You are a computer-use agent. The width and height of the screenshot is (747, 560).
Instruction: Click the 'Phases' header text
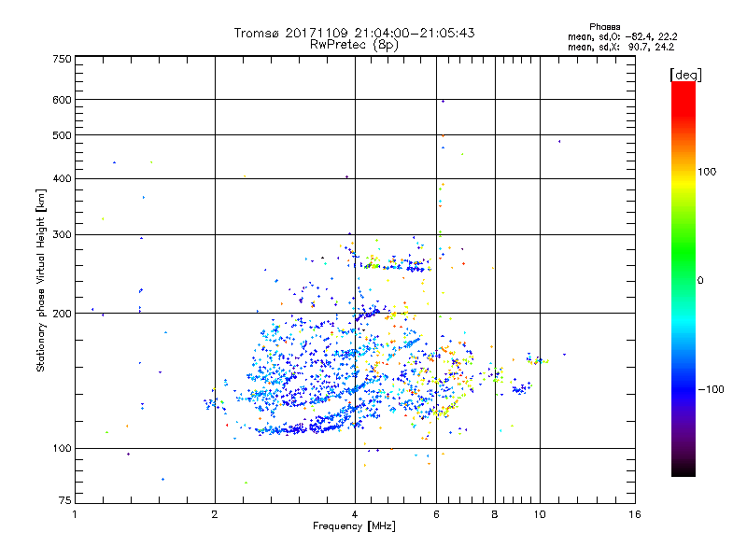(604, 27)
